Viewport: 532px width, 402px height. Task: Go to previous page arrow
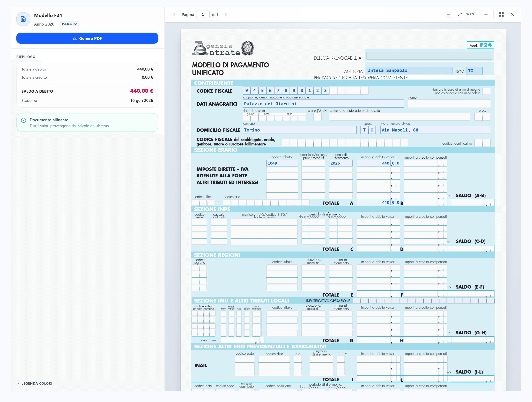[x=174, y=14]
